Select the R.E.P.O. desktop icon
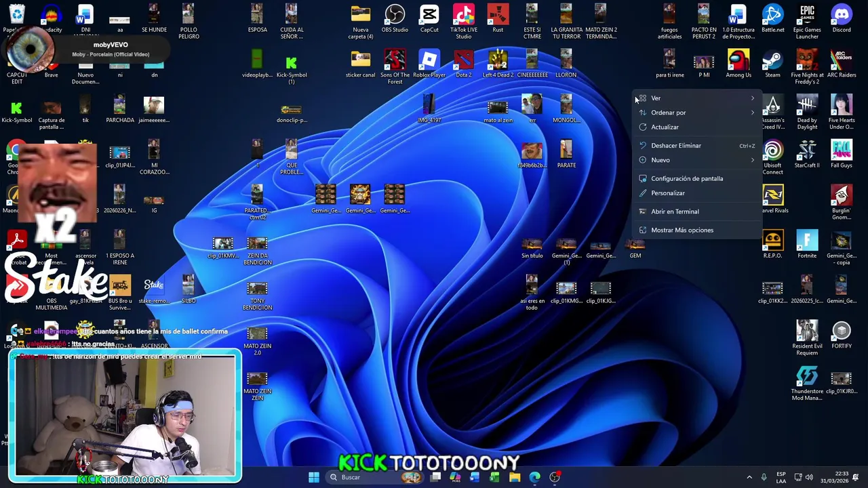This screenshot has height=488, width=868. (x=772, y=245)
